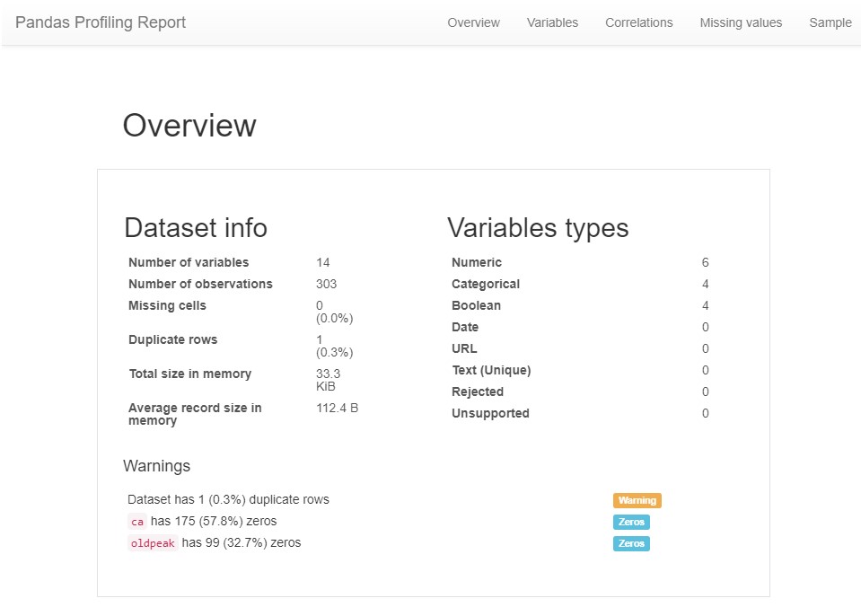Viewport: 861px width, 616px height.
Task: Click the Numeric variables count
Action: click(x=706, y=262)
